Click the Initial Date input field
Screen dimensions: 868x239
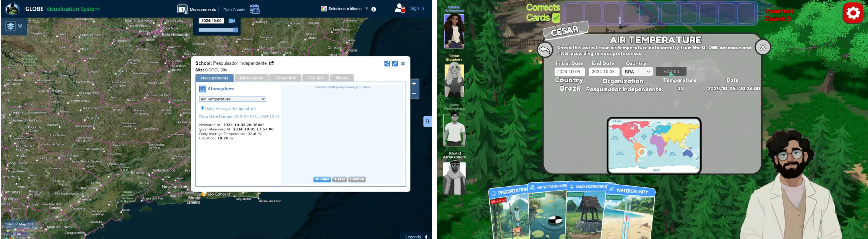point(569,72)
